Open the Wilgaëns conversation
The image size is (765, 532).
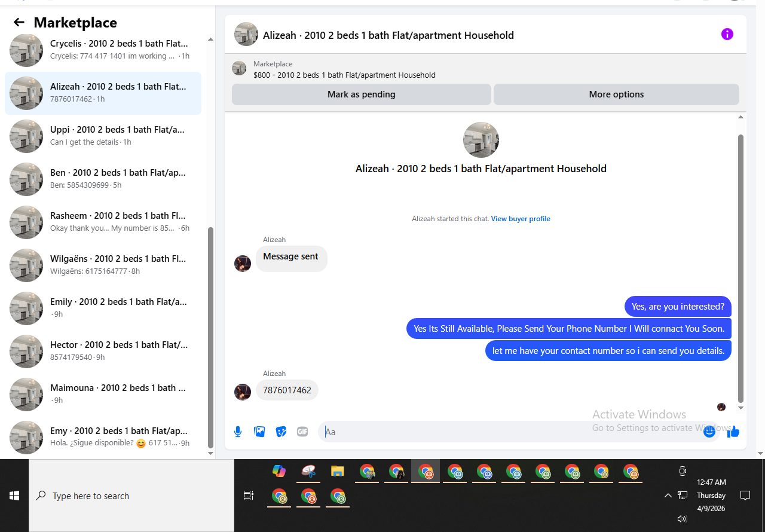click(103, 265)
